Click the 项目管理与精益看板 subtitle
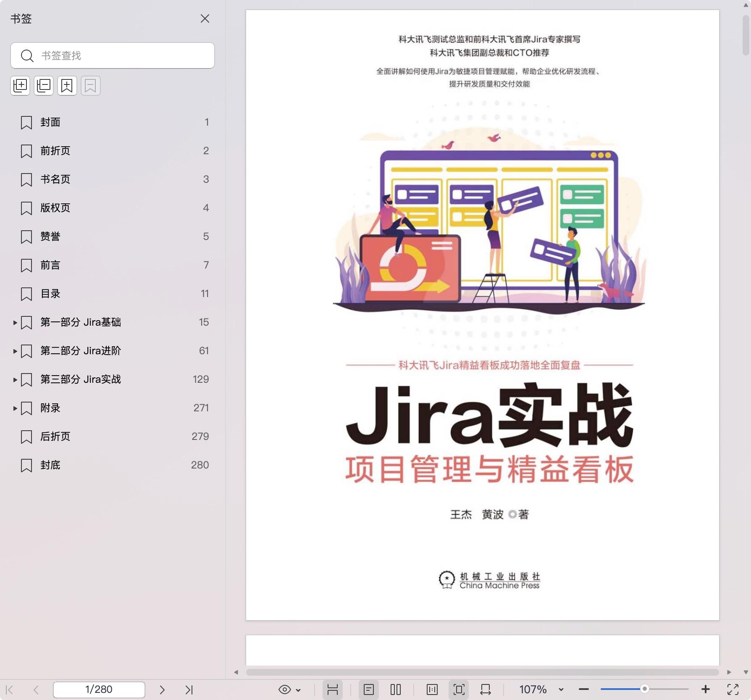The width and height of the screenshot is (751, 700). pos(489,469)
